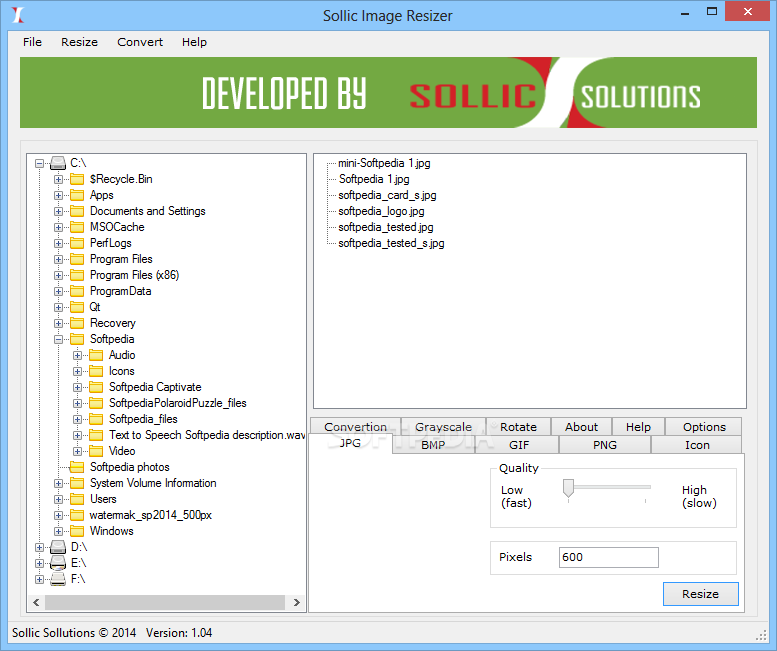Select the GIF format tab
The height and width of the screenshot is (651, 777).
pos(519,445)
